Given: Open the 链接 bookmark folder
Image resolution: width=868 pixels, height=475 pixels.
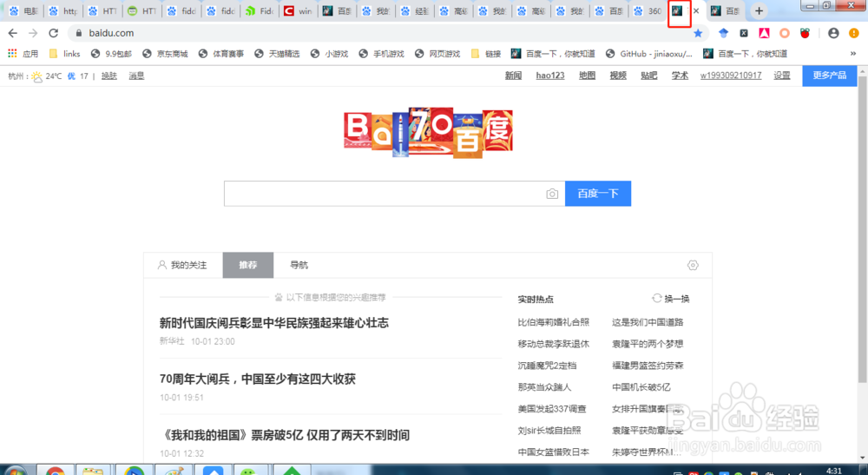Looking at the screenshot, I should pyautogui.click(x=486, y=54).
